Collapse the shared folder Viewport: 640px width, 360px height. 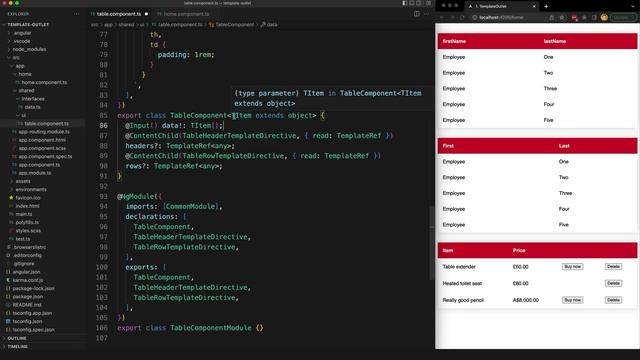click(x=26, y=91)
